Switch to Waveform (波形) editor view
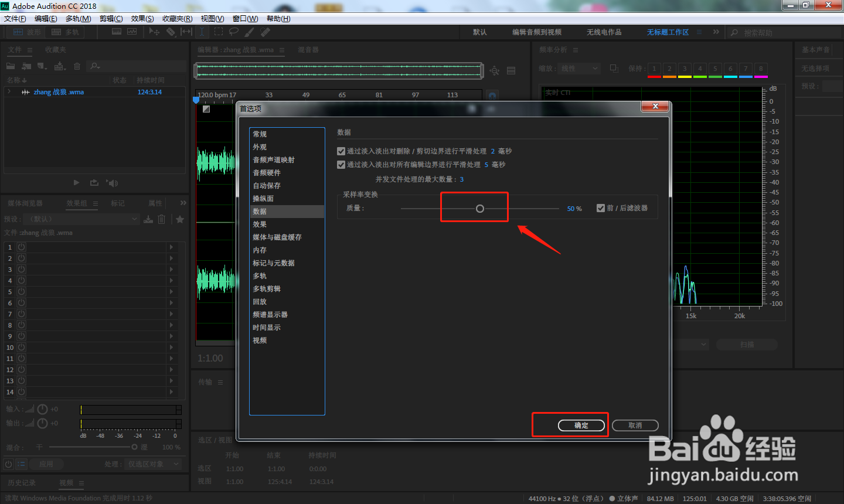The height and width of the screenshot is (504, 844). click(x=28, y=32)
